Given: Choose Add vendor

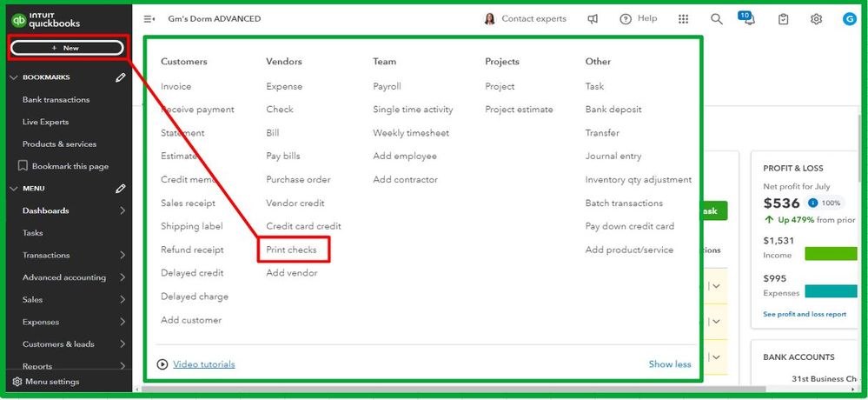Looking at the screenshot, I should [292, 272].
